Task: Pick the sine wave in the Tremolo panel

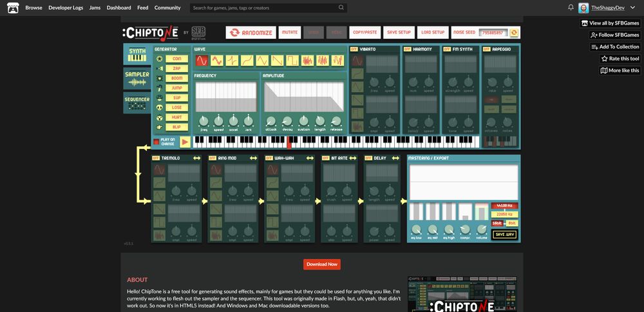Action: click(159, 170)
